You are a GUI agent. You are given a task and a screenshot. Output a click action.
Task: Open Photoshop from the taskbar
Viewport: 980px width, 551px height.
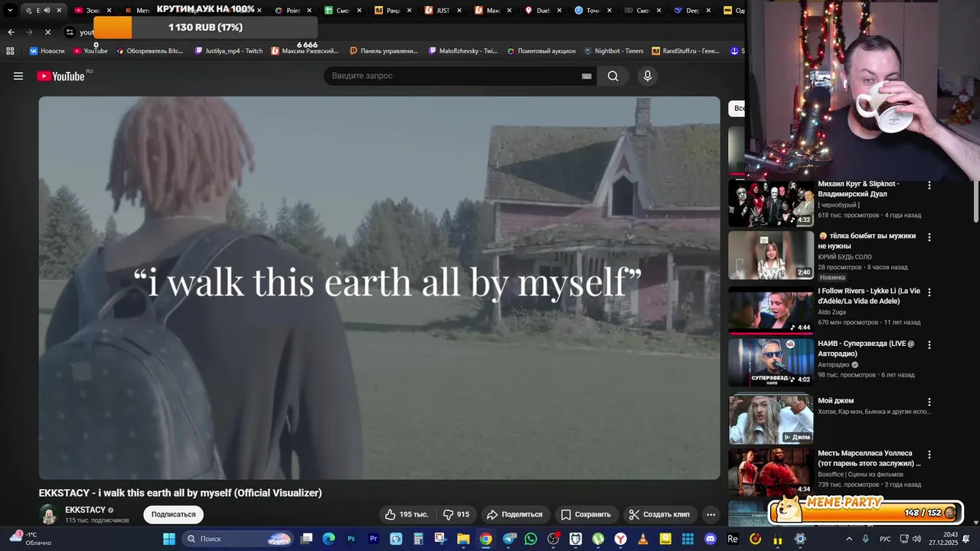pyautogui.click(x=351, y=539)
